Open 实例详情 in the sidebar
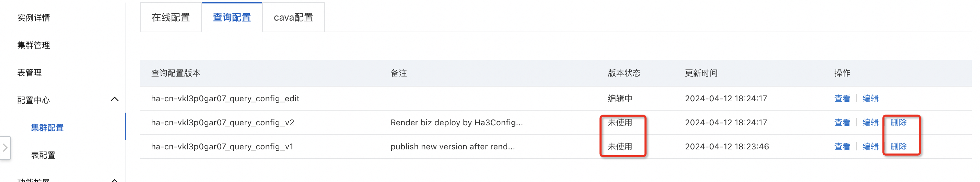This screenshot has height=182, width=980. [x=34, y=18]
